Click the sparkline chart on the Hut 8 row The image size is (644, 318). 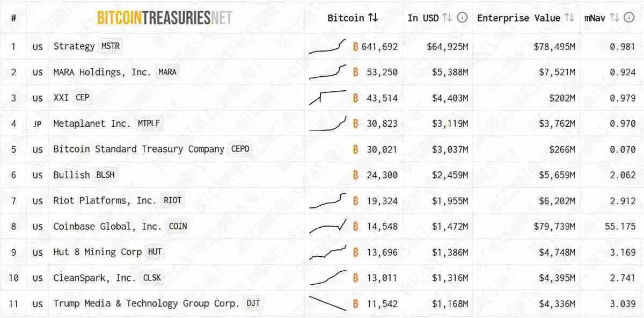pos(328,252)
